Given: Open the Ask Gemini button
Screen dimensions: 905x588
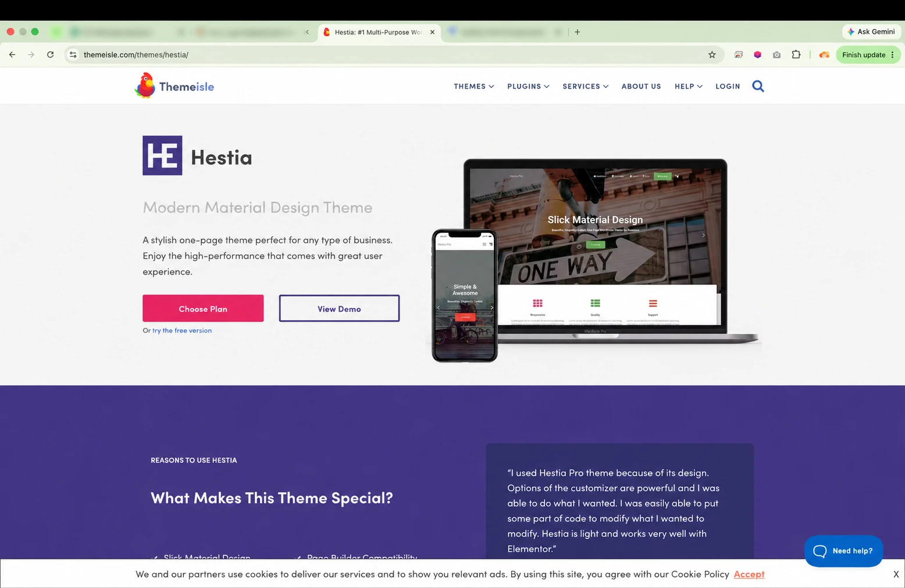Looking at the screenshot, I should click(x=871, y=31).
